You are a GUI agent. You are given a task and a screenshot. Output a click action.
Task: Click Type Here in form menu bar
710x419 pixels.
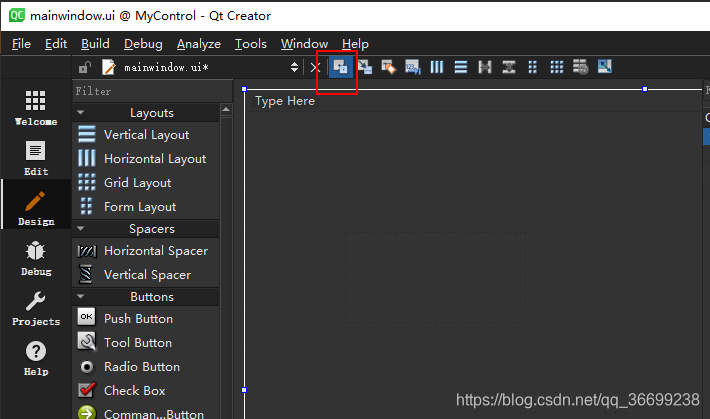point(284,101)
